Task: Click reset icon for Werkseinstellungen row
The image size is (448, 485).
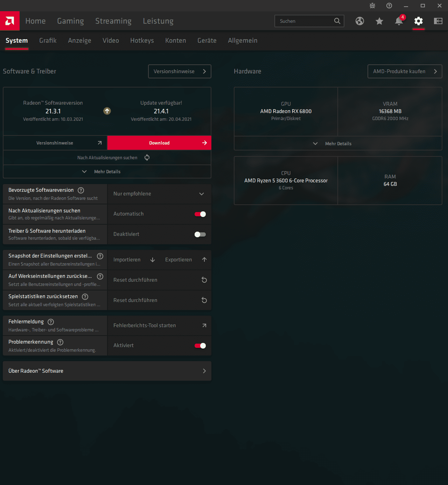Action: 204,280
